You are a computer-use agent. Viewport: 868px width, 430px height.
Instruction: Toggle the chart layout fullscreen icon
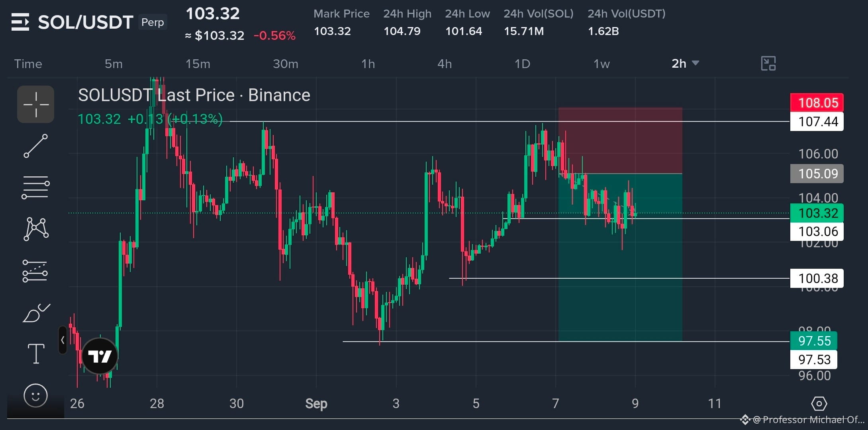[768, 64]
